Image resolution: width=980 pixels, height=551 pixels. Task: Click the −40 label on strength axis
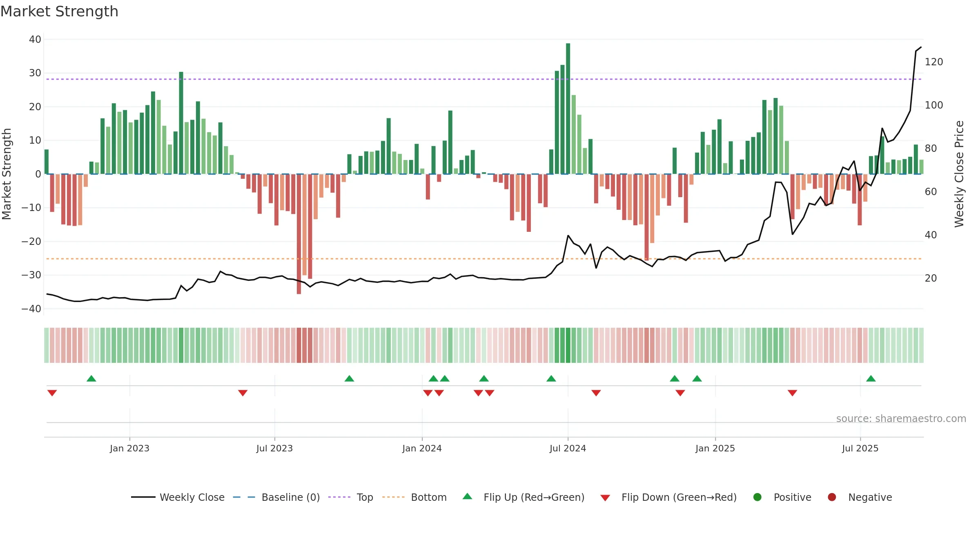pos(31,309)
